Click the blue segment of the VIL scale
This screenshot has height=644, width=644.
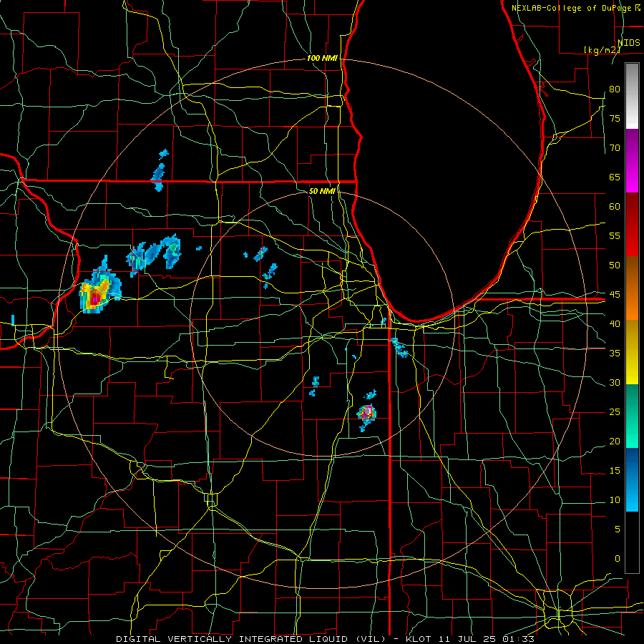(x=632, y=479)
